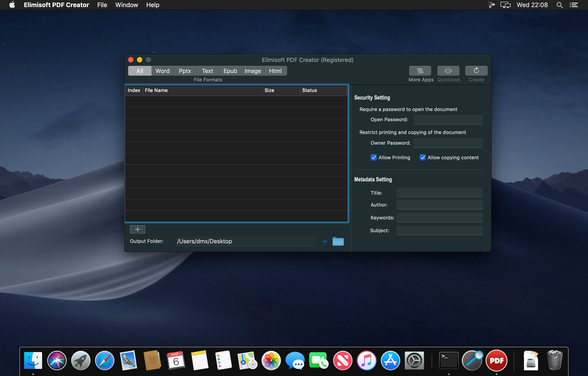Open the display mirroring menu bar icon

click(x=505, y=5)
